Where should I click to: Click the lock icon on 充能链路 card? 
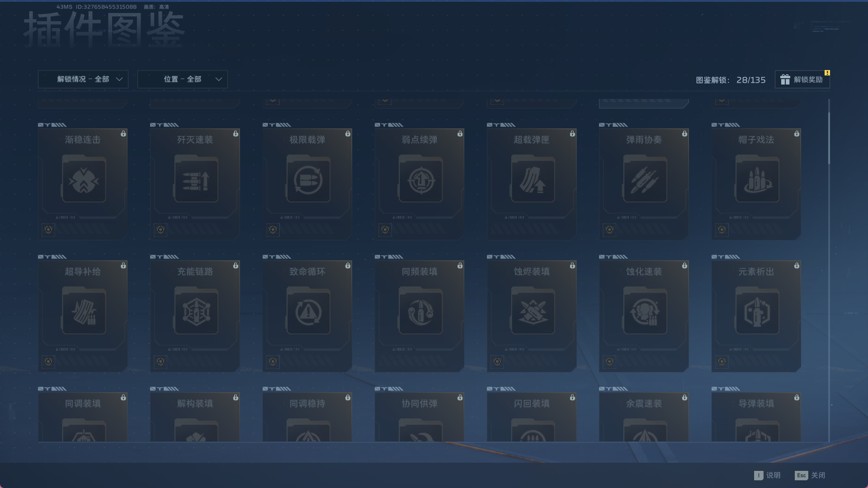coord(236,266)
